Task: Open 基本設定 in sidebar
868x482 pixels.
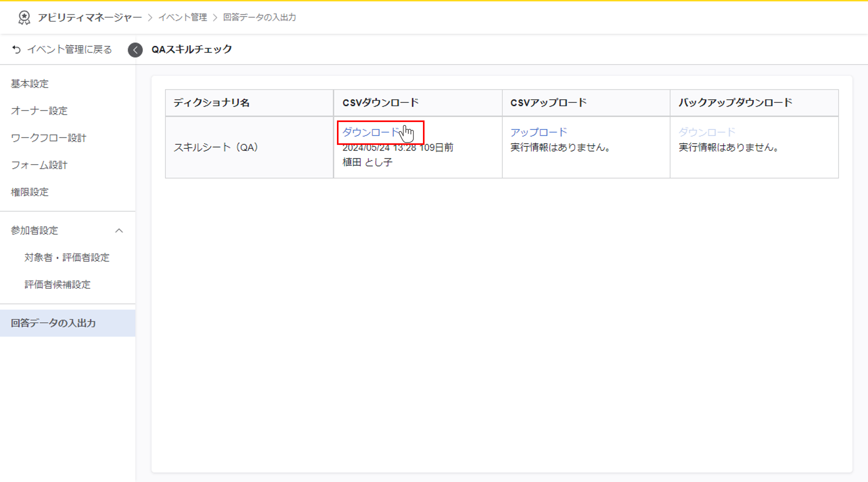Action: [x=30, y=84]
